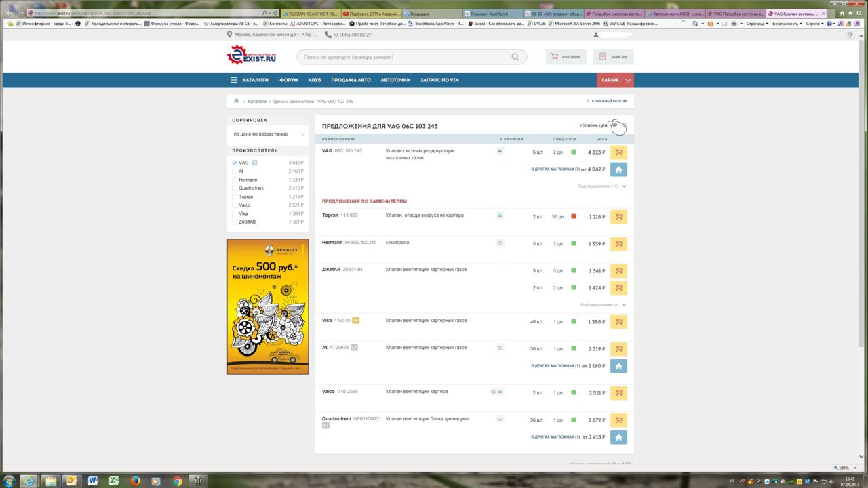Add Hermann HR06C103245 to cart
Image resolution: width=868 pixels, height=488 pixels.
click(618, 244)
